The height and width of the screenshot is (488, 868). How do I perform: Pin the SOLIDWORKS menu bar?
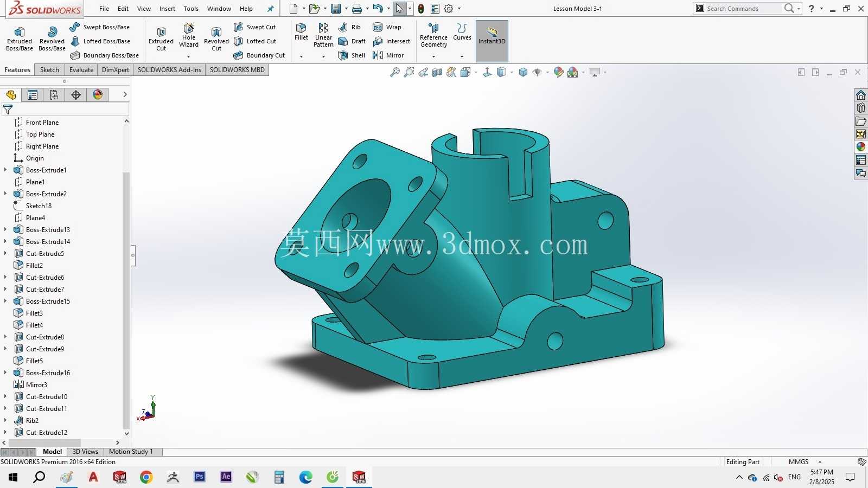coord(271,9)
